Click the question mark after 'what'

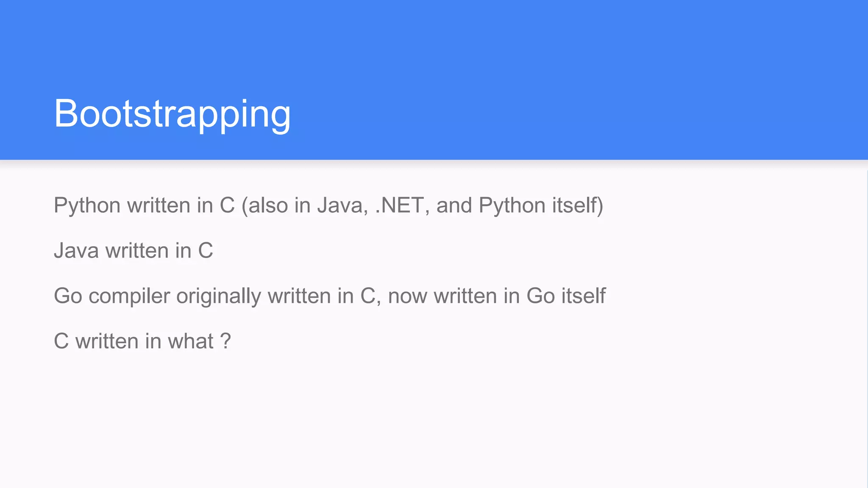click(226, 341)
